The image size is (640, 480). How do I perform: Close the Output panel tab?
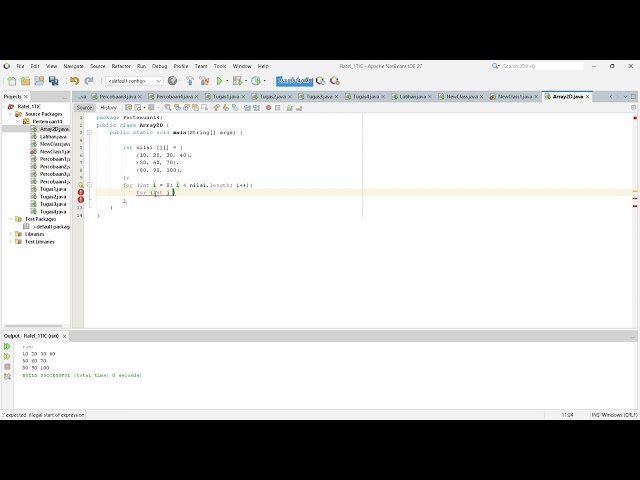64,336
